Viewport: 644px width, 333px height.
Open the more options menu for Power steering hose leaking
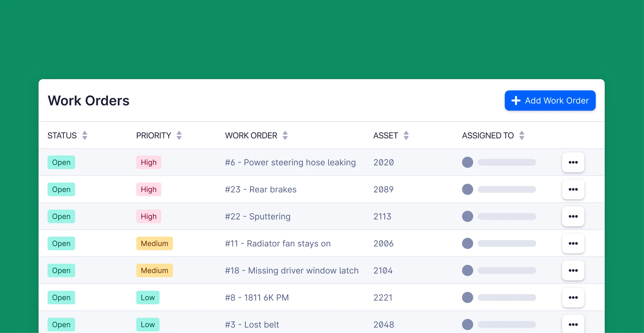tap(573, 162)
